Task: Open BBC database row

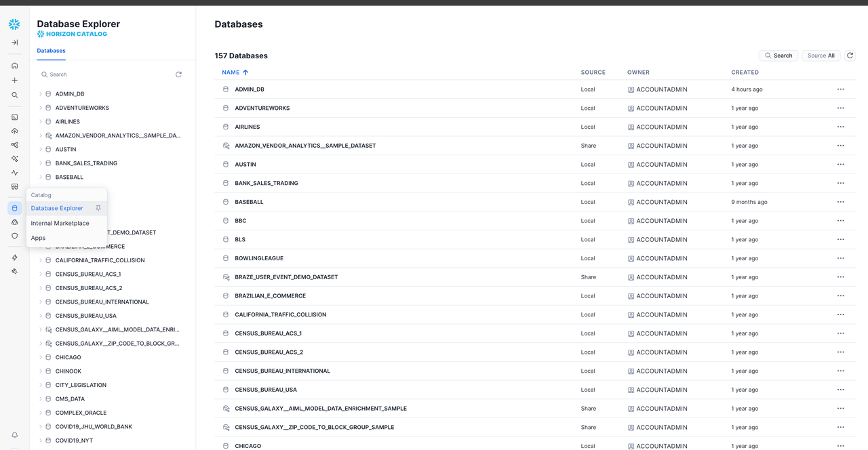Action: [535, 221]
